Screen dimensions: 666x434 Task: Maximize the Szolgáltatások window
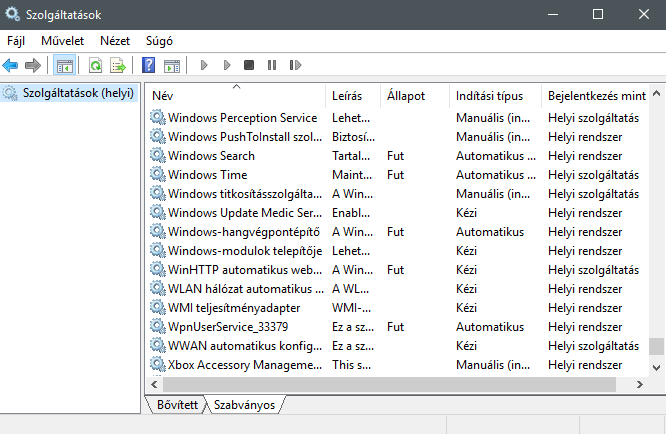(x=598, y=14)
